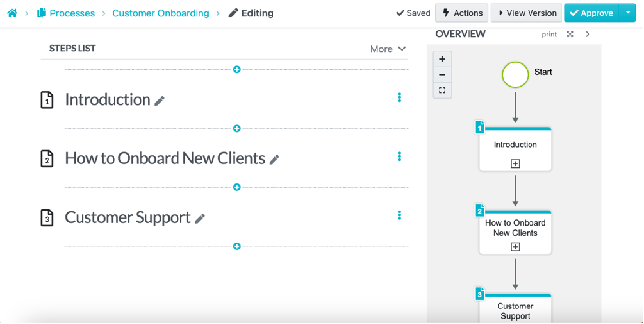This screenshot has width=644, height=324.
Task: Zoom in on the overview diagram
Action: click(442, 59)
